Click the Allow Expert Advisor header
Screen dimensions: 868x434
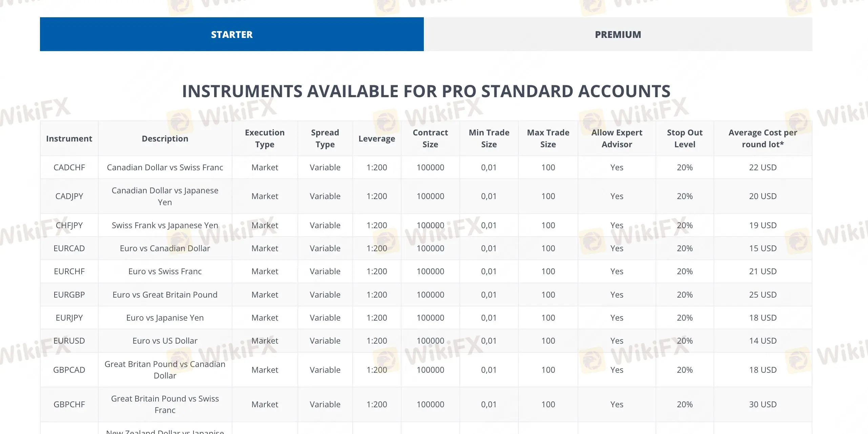pos(617,138)
